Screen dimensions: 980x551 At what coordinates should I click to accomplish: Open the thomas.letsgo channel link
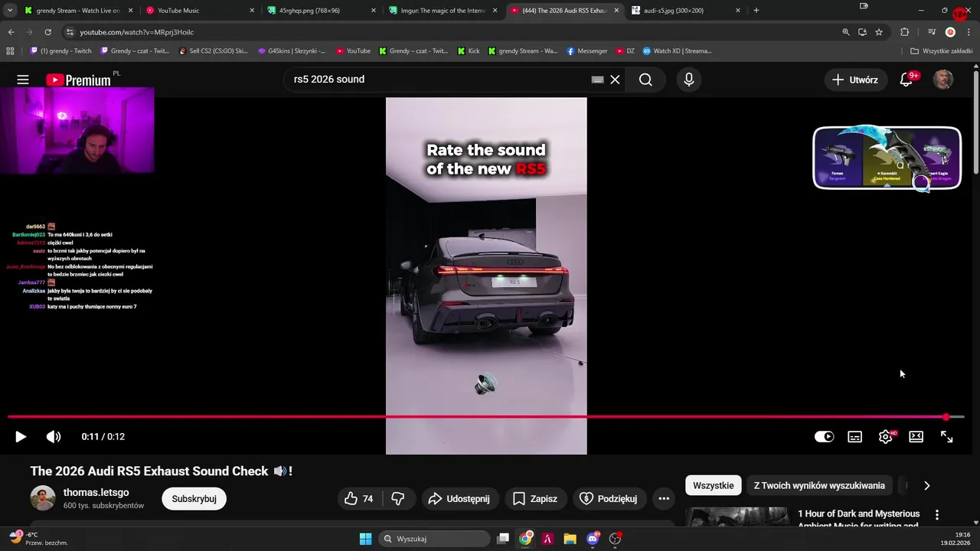point(96,492)
